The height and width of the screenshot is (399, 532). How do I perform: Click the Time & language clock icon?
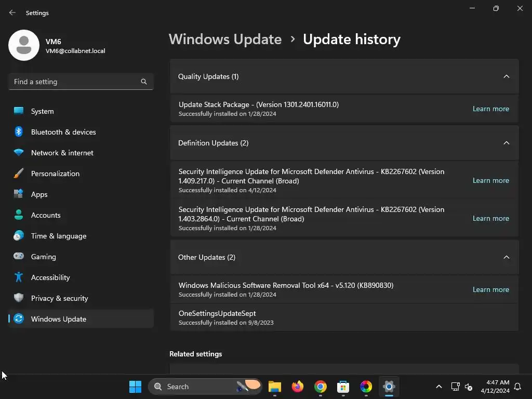(x=19, y=235)
